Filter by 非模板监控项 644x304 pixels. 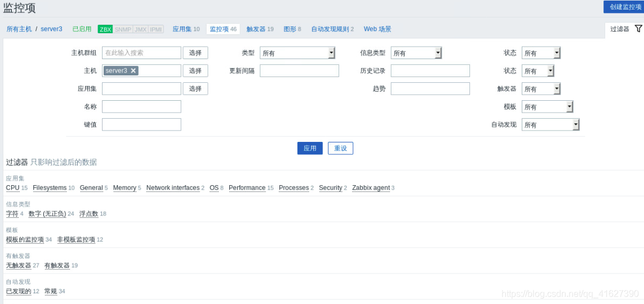pyautogui.click(x=76, y=240)
